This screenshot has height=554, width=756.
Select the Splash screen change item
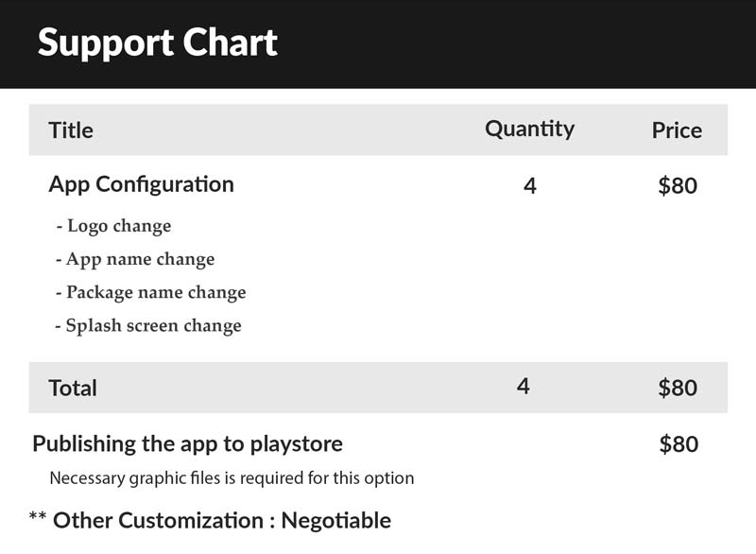click(148, 326)
